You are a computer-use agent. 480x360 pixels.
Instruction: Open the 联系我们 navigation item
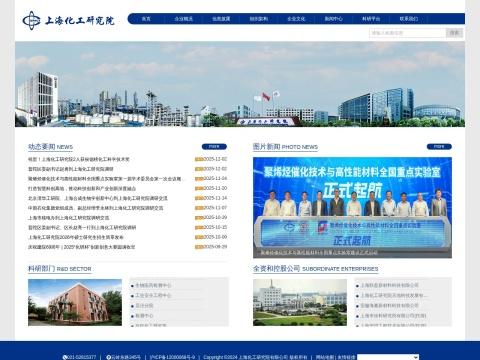click(x=409, y=19)
